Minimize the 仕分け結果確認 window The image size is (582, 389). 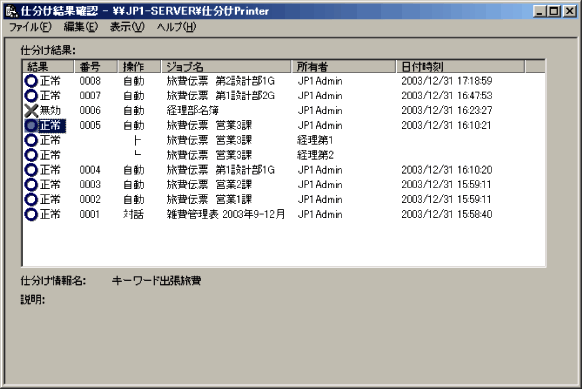(x=540, y=11)
